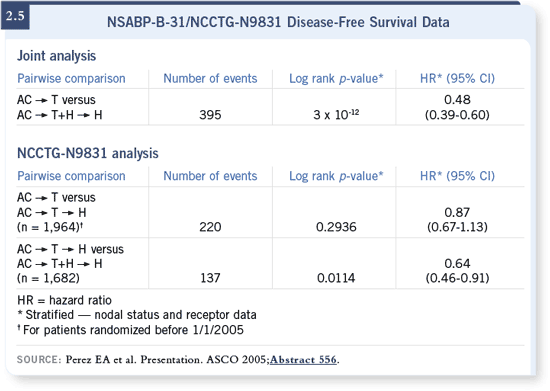Image resolution: width=550 pixels, height=391 pixels.
Task: Click the 2.5 figure number badge
Action: pyautogui.click(x=15, y=16)
